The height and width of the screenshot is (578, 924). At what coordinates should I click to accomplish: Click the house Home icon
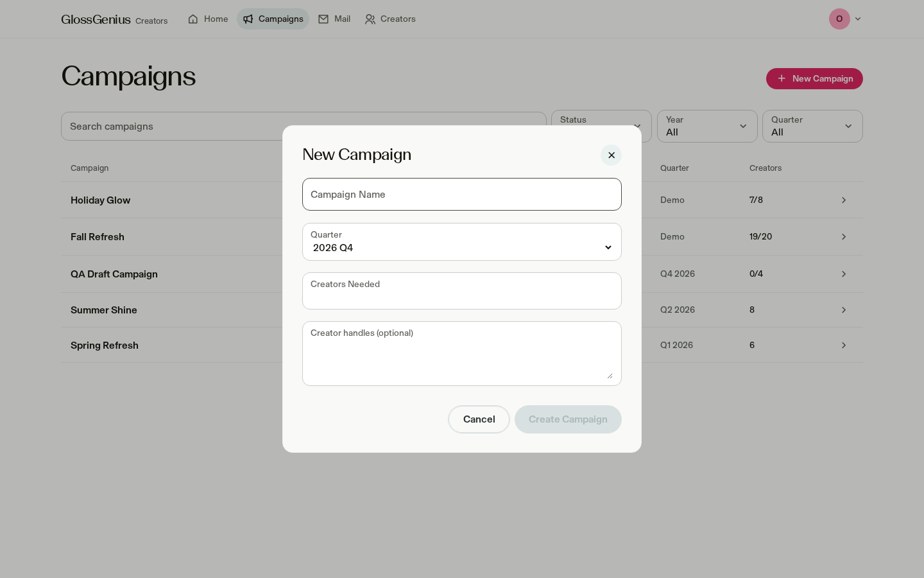(193, 19)
